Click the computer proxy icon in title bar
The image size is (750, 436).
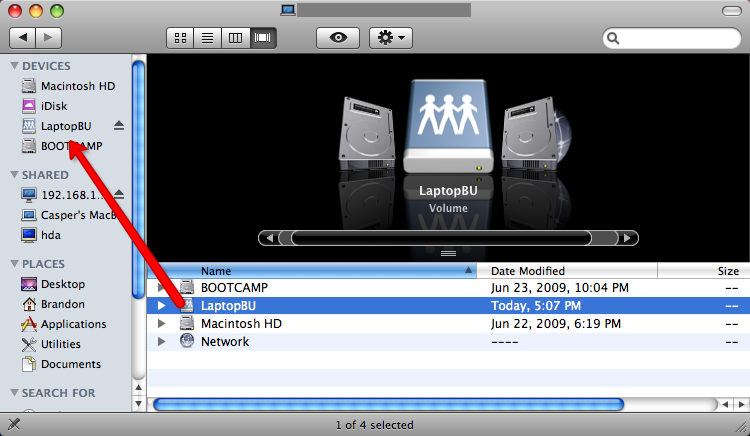[x=288, y=10]
